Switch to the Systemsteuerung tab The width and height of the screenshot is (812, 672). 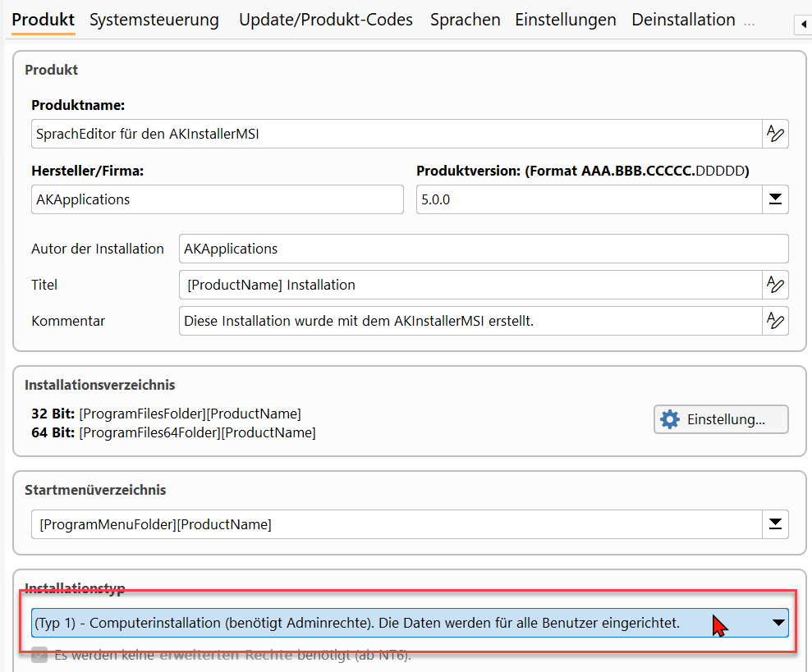click(154, 20)
